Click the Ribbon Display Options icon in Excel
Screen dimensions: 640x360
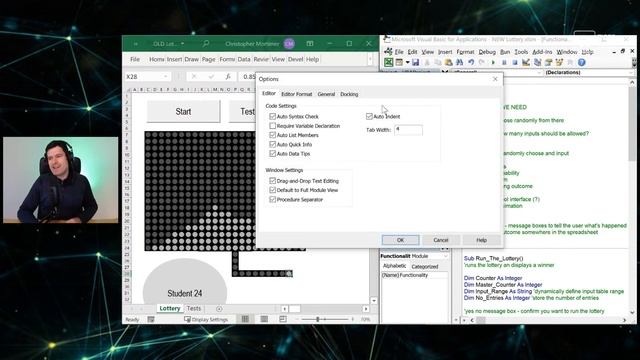pyautogui.click(x=310, y=44)
